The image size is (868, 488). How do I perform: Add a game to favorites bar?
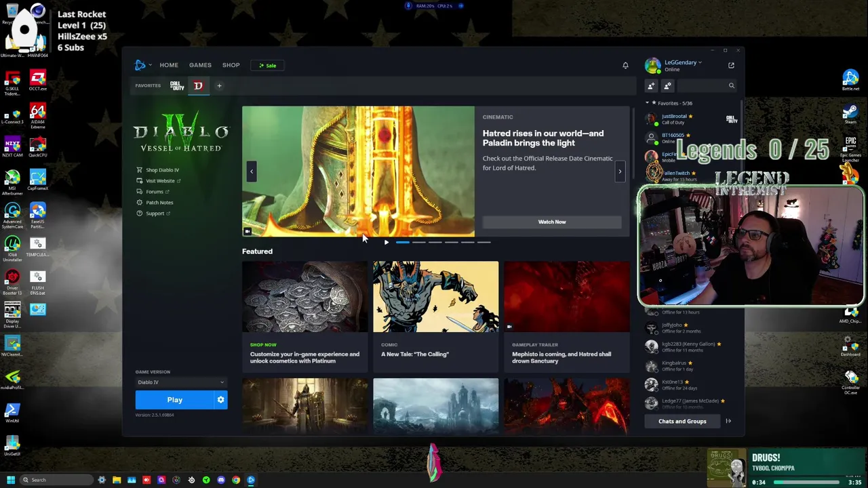coord(219,85)
